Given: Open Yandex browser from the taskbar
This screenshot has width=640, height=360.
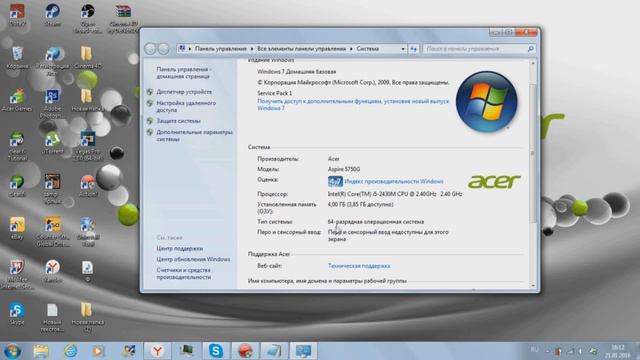Looking at the screenshot, I should 157,351.
